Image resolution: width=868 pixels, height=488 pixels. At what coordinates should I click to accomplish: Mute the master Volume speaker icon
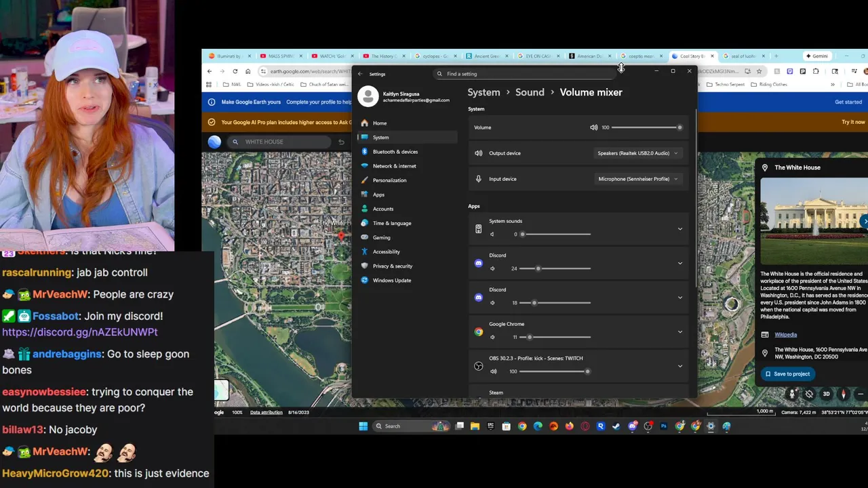pos(594,127)
